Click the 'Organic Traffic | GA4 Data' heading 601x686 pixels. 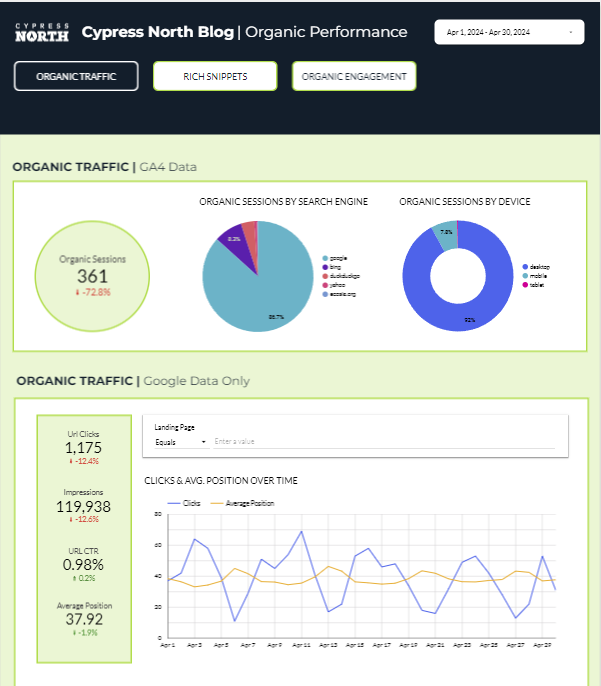pyautogui.click(x=105, y=167)
